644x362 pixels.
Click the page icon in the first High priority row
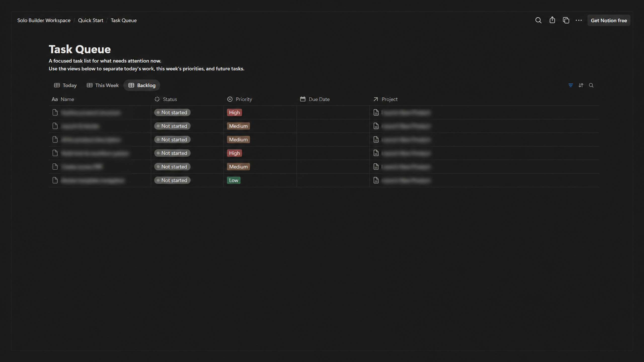55,112
